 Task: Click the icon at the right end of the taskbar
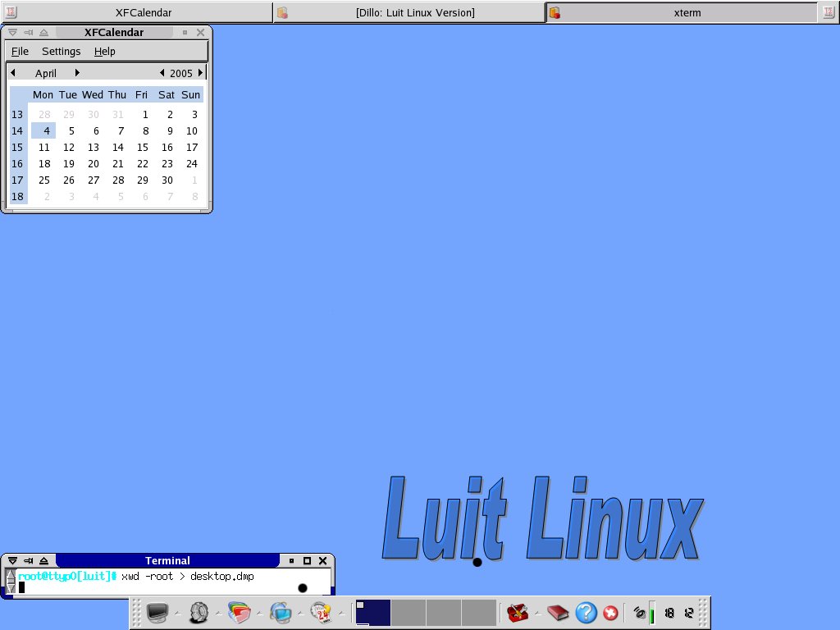coord(829,12)
